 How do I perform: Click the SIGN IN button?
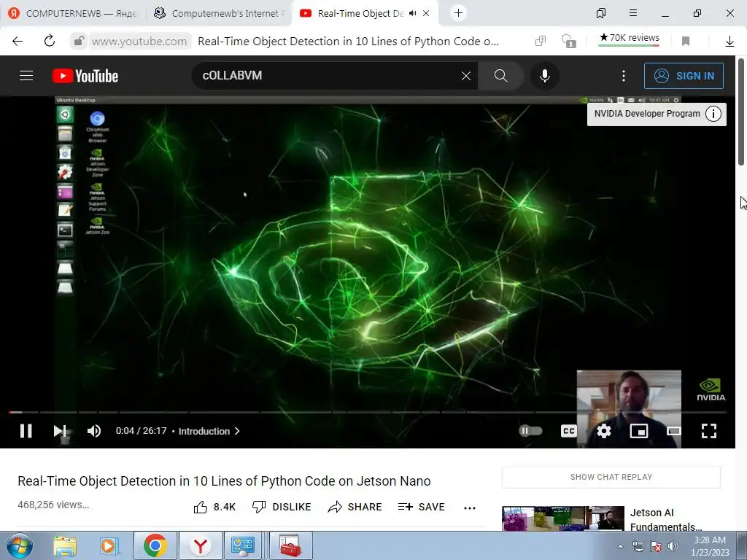(684, 76)
